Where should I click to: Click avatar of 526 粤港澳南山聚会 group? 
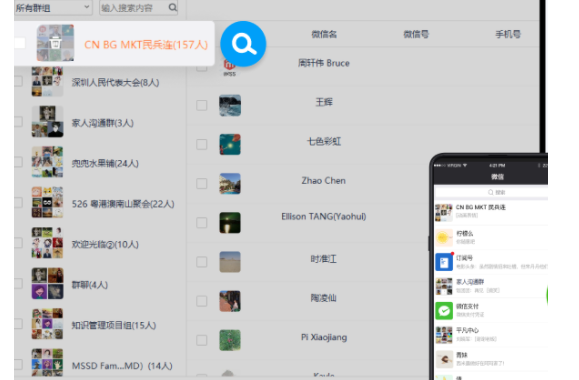[47, 202]
